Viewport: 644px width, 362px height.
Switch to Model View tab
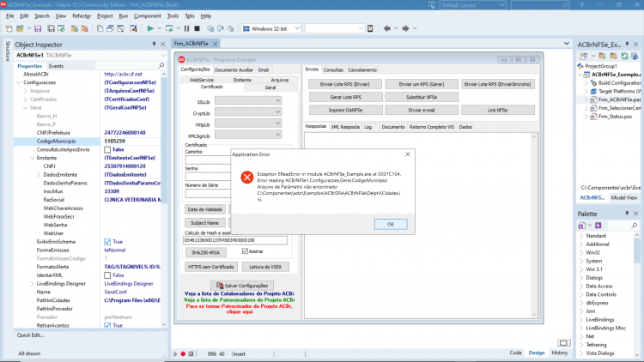pyautogui.click(x=624, y=197)
